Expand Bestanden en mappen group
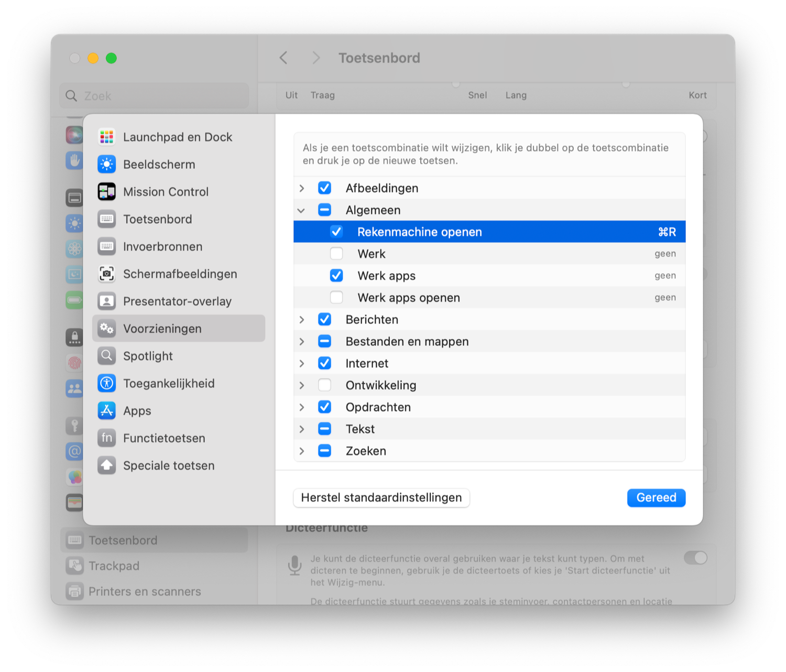The width and height of the screenshot is (786, 672). pyautogui.click(x=302, y=342)
